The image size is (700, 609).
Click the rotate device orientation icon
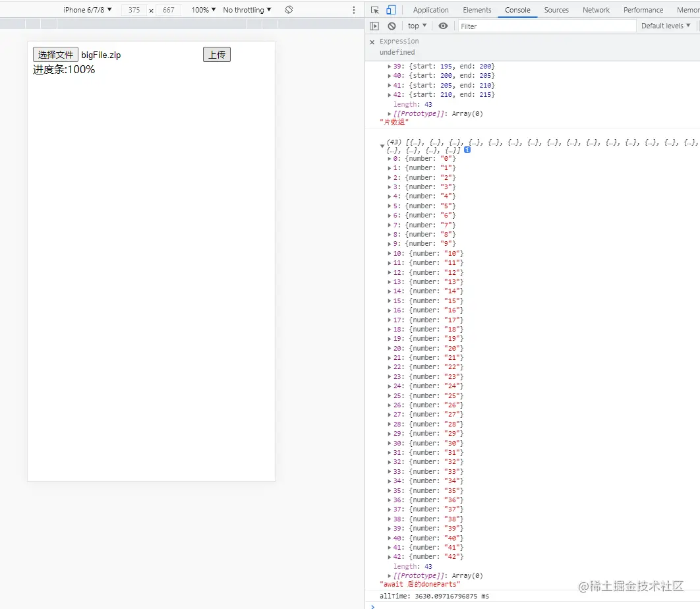pyautogui.click(x=289, y=9)
